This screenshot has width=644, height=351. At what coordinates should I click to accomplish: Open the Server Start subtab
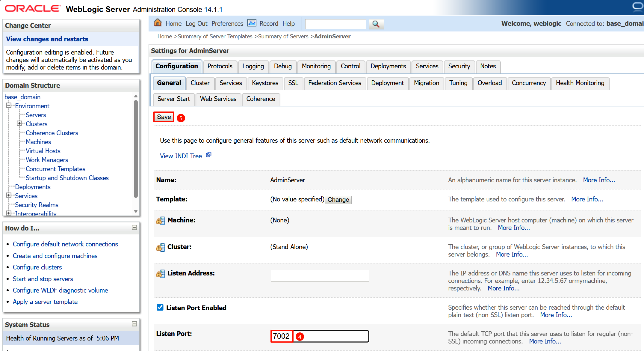pos(174,99)
